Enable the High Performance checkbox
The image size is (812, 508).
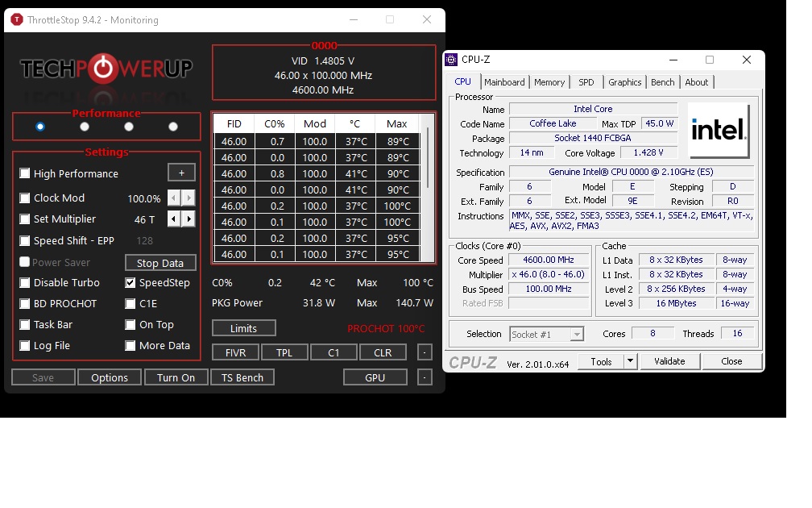click(x=24, y=173)
